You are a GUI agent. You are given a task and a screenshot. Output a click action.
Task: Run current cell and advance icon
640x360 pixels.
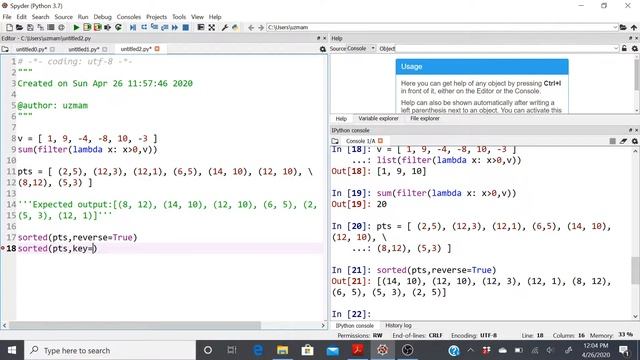(98, 27)
